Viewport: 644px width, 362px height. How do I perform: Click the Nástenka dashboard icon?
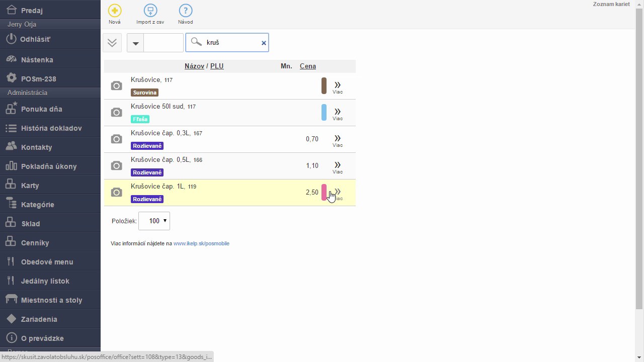click(11, 59)
